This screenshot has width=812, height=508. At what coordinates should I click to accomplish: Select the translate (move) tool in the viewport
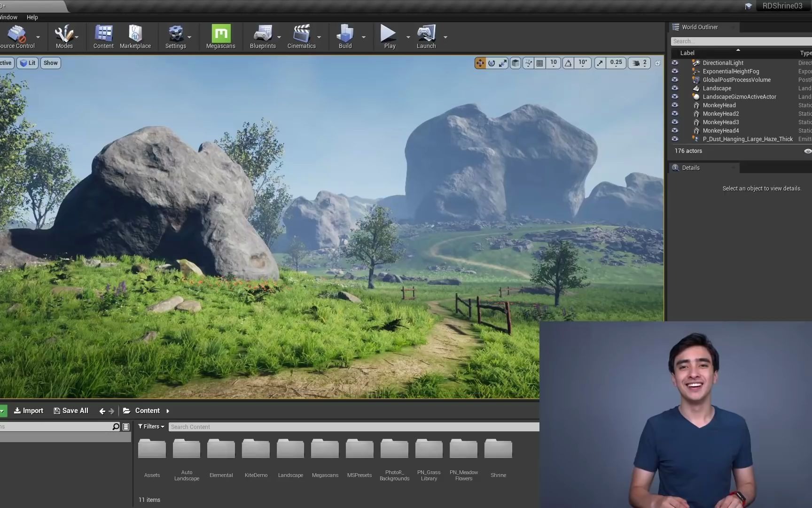pyautogui.click(x=480, y=63)
